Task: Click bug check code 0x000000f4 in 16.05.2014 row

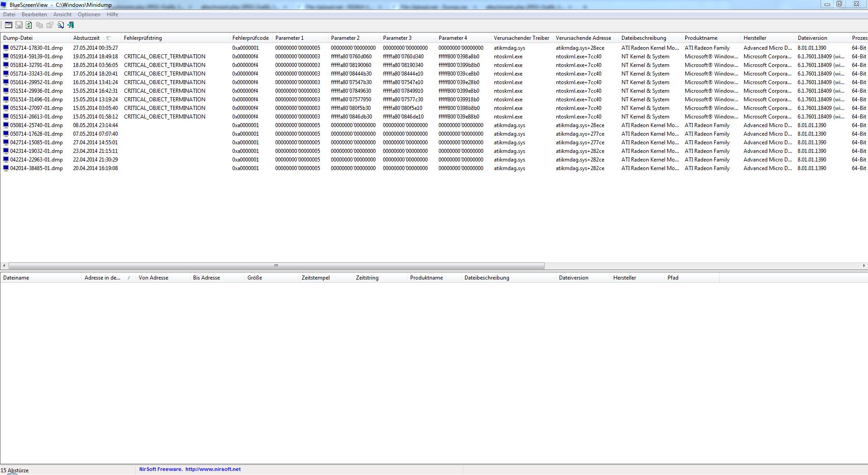Action: pos(245,82)
